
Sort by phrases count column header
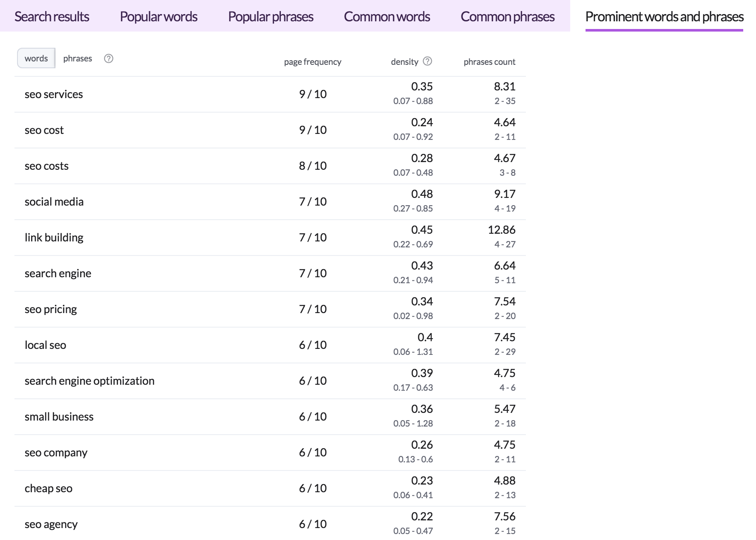[x=489, y=62]
